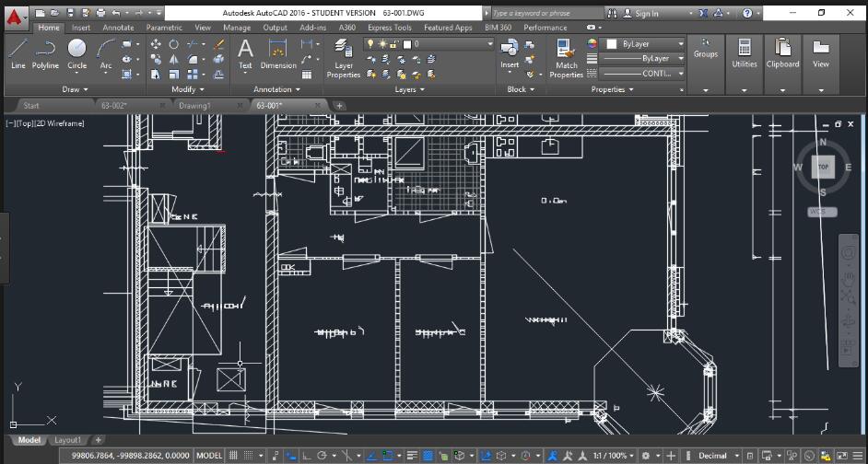The height and width of the screenshot is (464, 868).
Task: Open the CONTI... linetype dropdown
Action: (642, 73)
